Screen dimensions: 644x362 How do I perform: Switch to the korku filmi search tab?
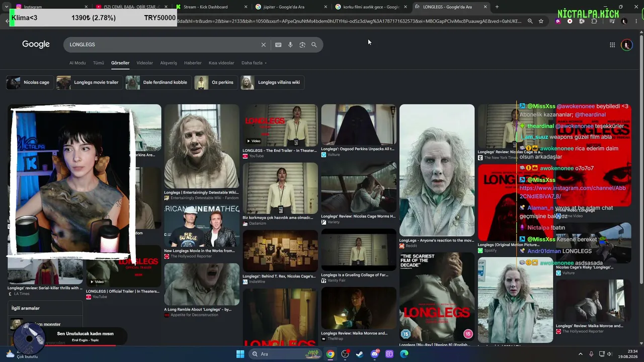[371, 7]
